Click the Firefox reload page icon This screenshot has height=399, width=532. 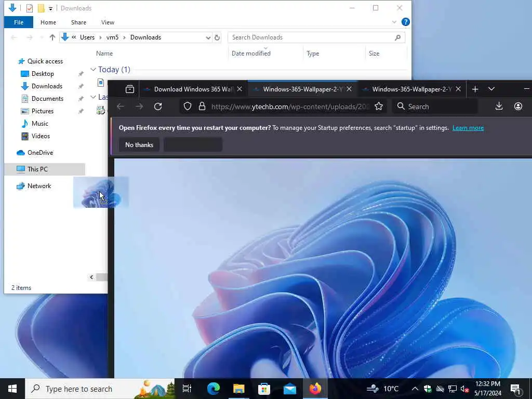coord(158,107)
